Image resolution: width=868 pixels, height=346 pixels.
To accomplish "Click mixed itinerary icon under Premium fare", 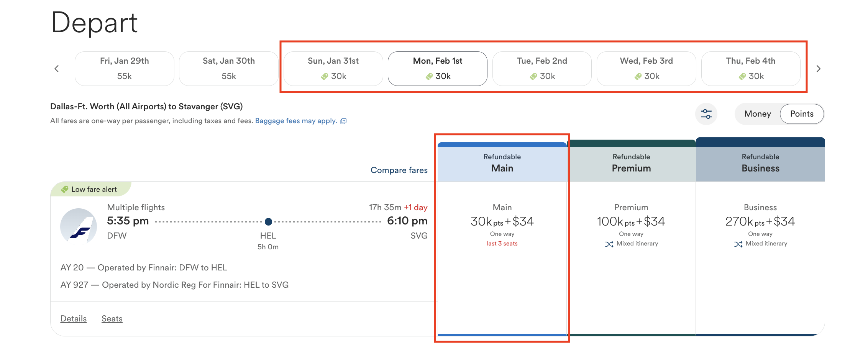I will click(x=609, y=244).
